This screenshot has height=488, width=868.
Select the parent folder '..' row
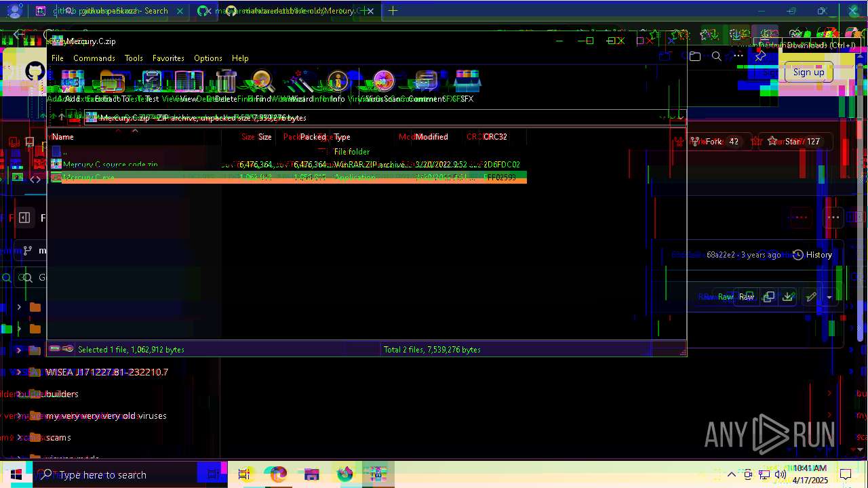(x=288, y=152)
